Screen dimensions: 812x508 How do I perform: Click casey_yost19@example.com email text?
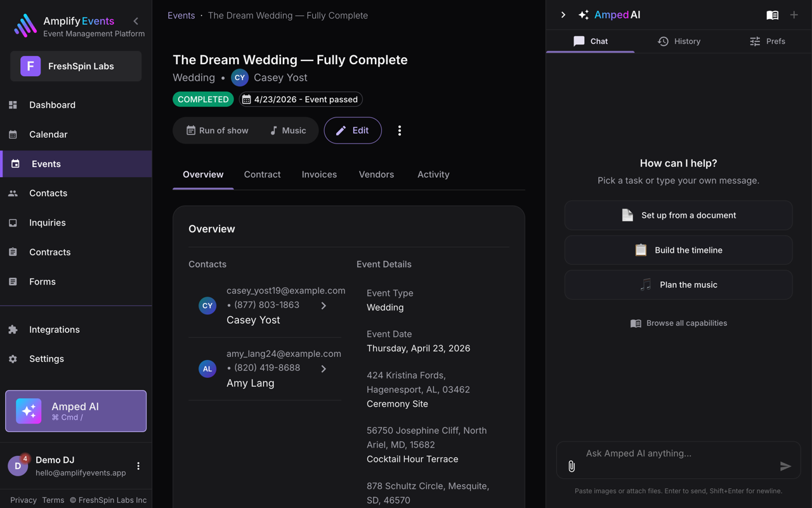(x=286, y=290)
